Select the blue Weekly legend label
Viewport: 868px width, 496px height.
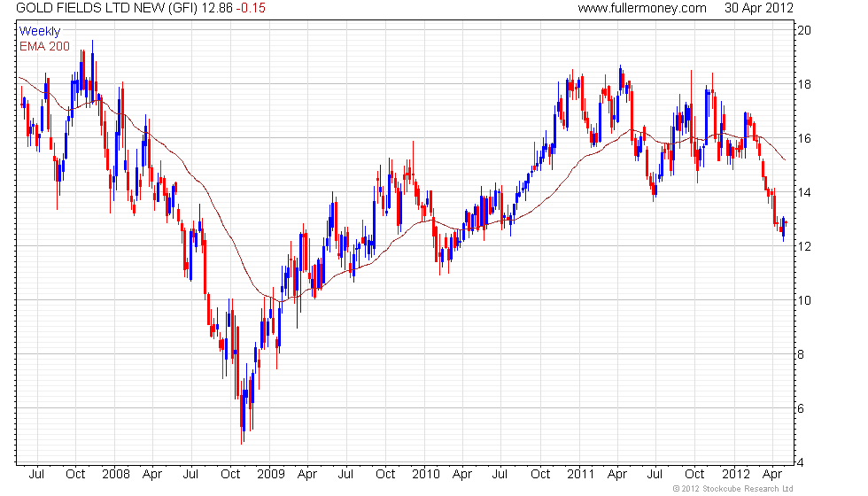click(39, 32)
